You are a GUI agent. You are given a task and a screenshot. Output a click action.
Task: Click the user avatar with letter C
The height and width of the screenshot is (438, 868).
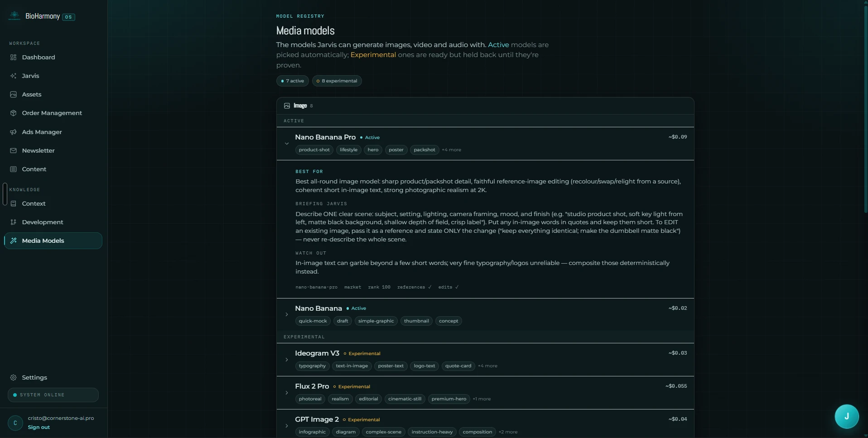[15, 423]
